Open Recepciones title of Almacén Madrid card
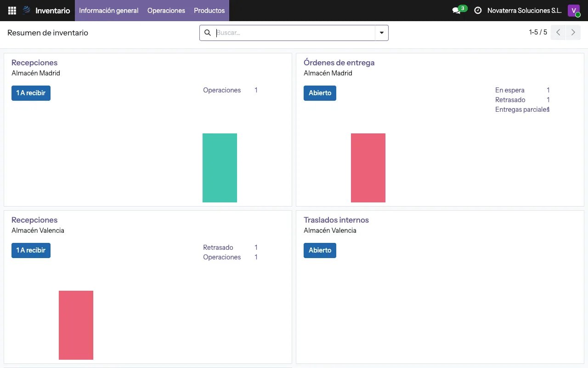The height and width of the screenshot is (368, 588). [x=34, y=63]
